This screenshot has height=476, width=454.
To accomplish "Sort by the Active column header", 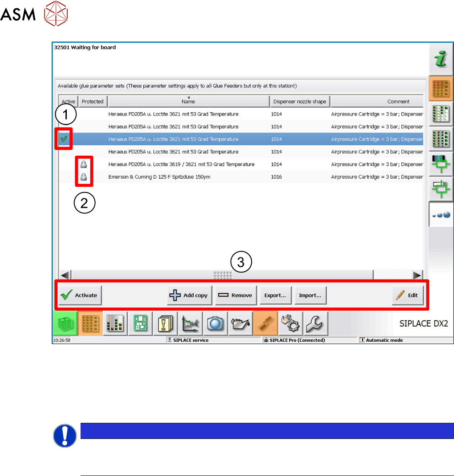I will 68,101.
